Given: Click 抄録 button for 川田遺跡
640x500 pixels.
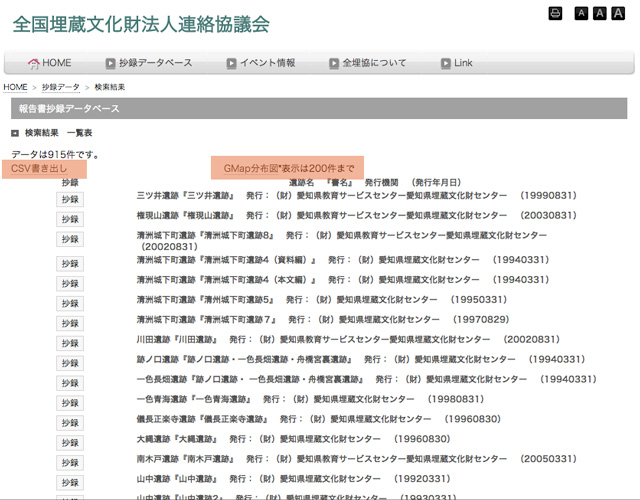Looking at the screenshot, I should pos(70,343).
